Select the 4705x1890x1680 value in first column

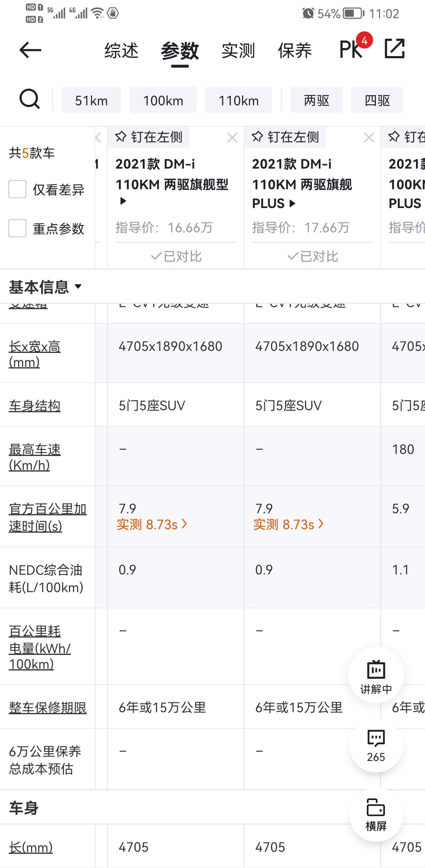[171, 346]
